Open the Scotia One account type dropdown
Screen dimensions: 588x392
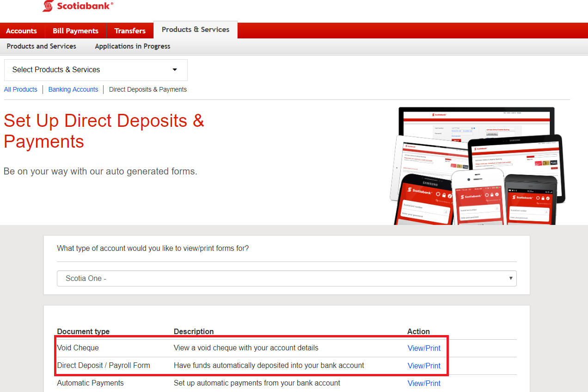(x=287, y=279)
